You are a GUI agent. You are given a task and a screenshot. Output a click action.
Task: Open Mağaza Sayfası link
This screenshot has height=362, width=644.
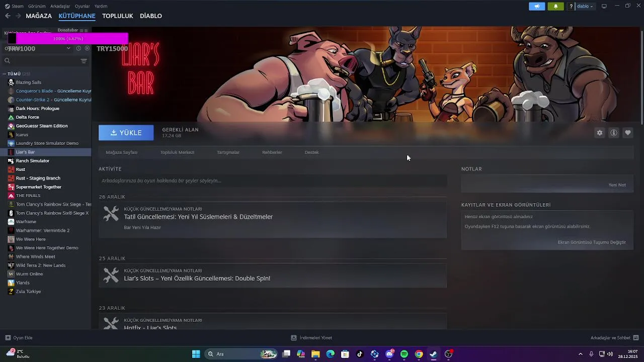point(122,152)
